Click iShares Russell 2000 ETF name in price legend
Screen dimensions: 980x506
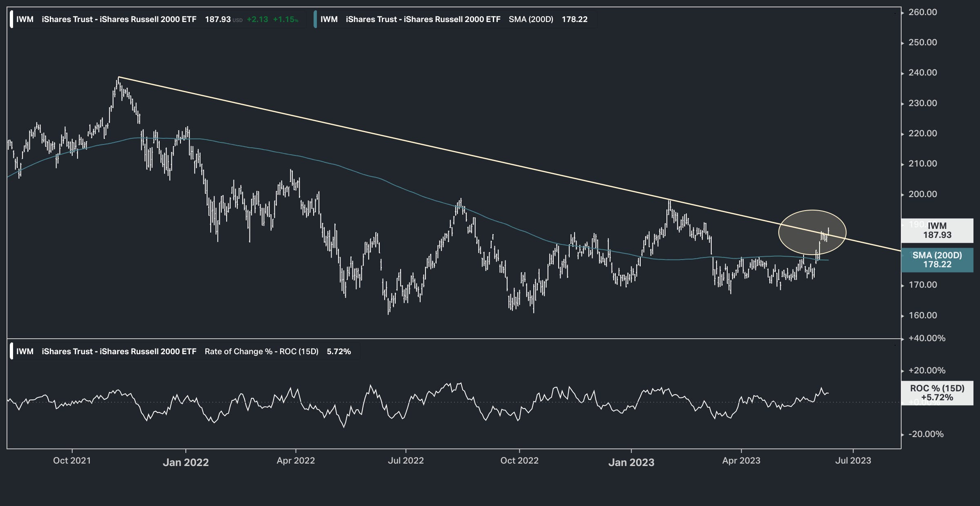(x=119, y=19)
